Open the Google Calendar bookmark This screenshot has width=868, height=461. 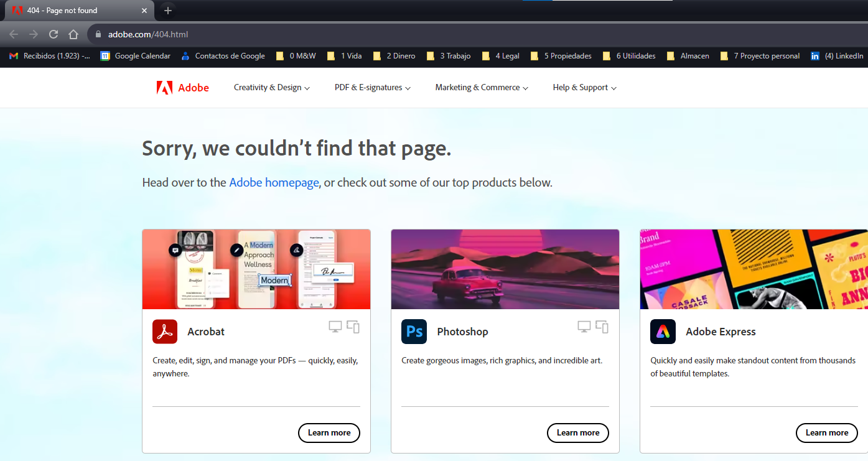[135, 56]
